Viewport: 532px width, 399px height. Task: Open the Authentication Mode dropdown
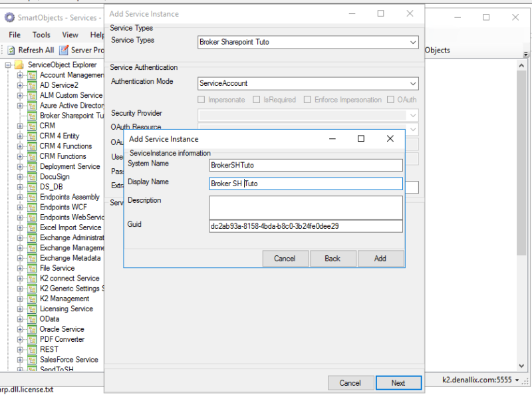(x=413, y=84)
